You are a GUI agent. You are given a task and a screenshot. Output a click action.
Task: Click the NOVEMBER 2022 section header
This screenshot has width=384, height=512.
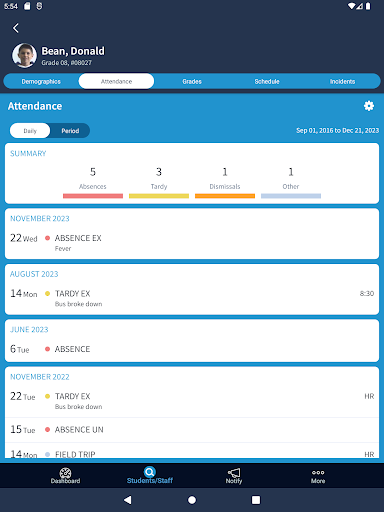(x=40, y=377)
